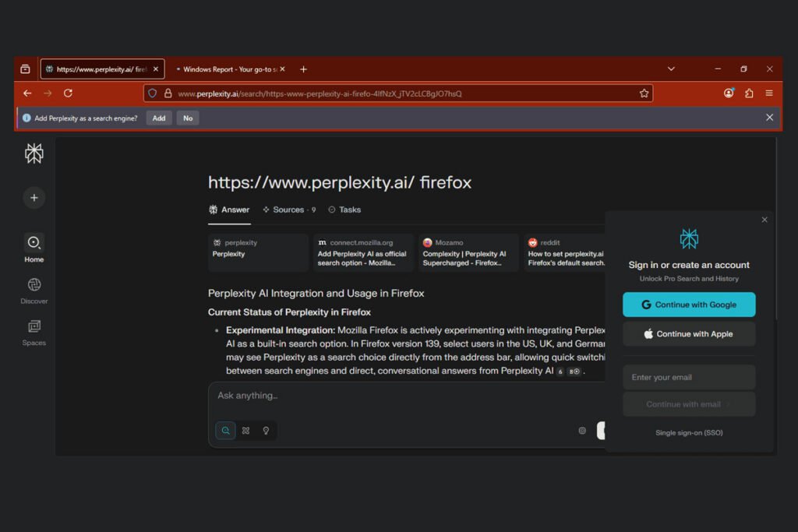Screen dimensions: 798x532
Task: Go to Home in Perplexity sidebar
Action: coord(34,248)
